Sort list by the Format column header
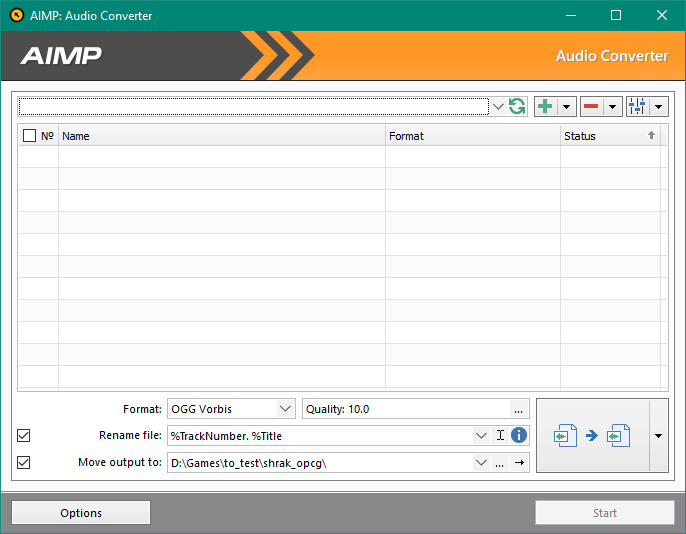The height and width of the screenshot is (534, 686). [x=472, y=136]
